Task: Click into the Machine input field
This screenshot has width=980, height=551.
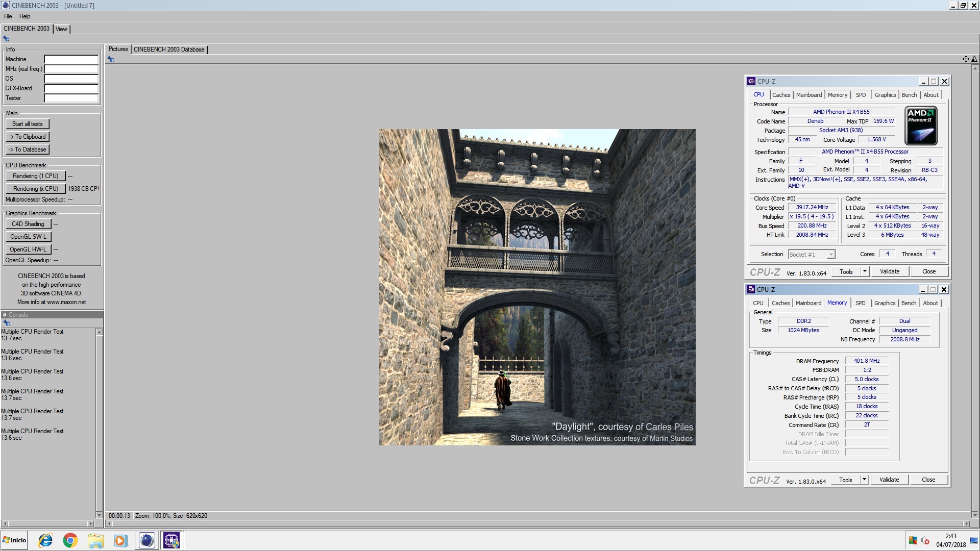Action: (71, 59)
